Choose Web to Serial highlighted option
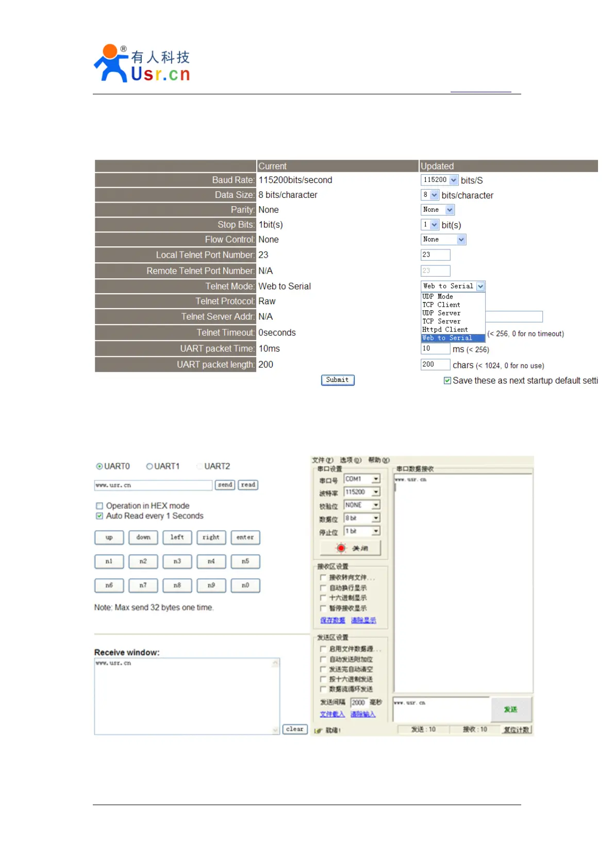The image size is (614, 868). pyautogui.click(x=453, y=338)
